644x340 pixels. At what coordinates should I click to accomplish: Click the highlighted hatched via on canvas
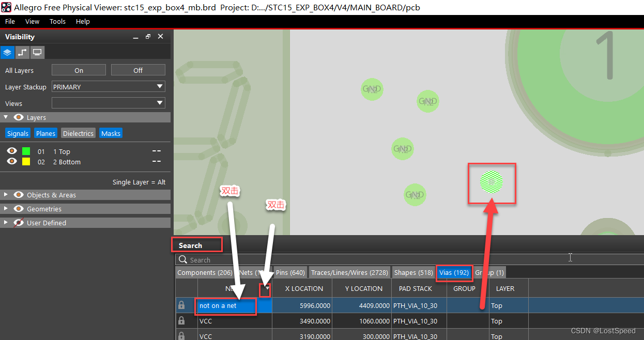491,182
